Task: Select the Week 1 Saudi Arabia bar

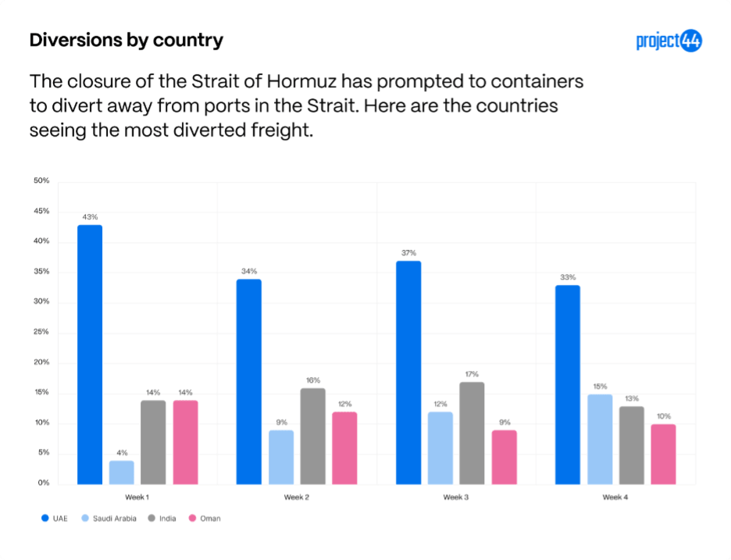Action: 121,472
